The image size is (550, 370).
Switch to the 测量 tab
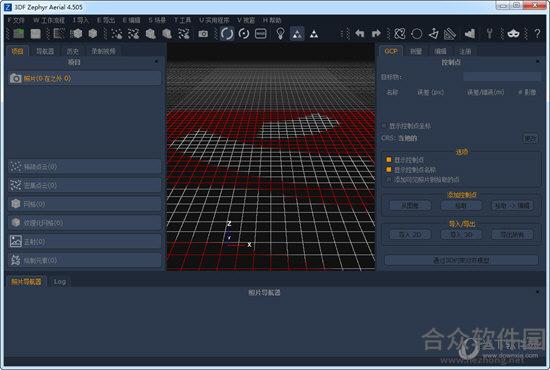pos(416,51)
